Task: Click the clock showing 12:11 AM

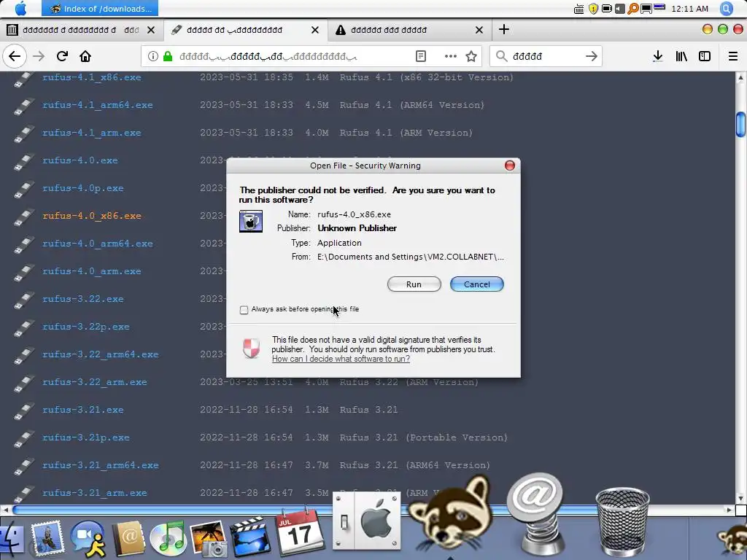Action: 689,9
